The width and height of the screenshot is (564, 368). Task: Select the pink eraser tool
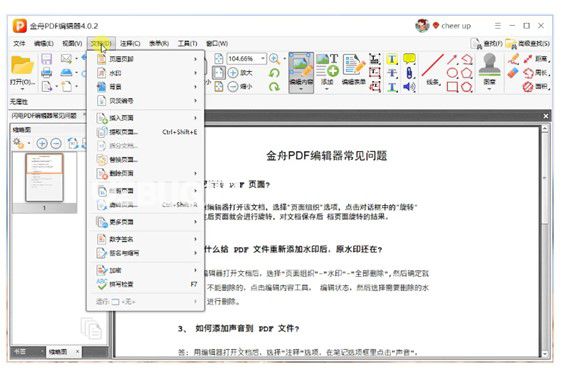click(513, 73)
